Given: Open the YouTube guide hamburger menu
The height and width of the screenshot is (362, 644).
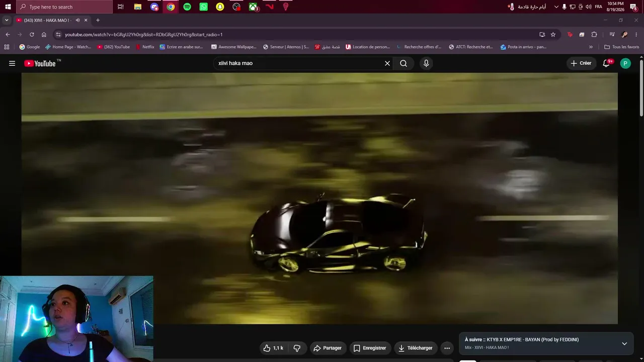Looking at the screenshot, I should pyautogui.click(x=12, y=63).
